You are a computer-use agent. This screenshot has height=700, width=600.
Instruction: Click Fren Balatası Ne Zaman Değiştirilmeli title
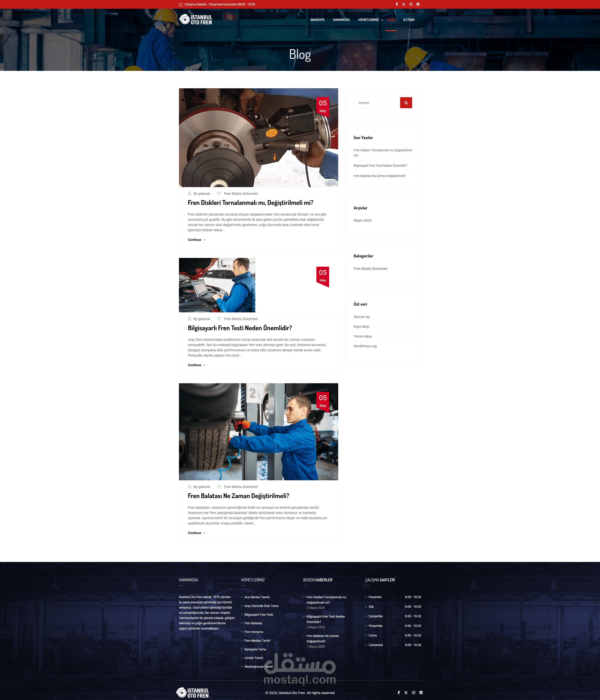point(238,496)
